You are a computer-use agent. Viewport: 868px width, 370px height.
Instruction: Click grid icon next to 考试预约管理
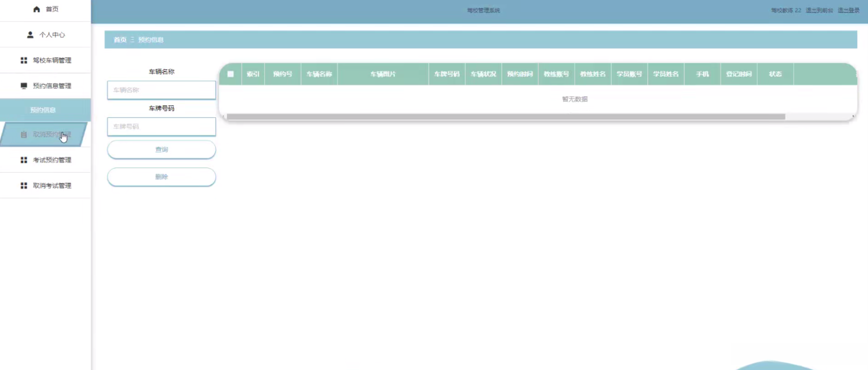(x=24, y=160)
